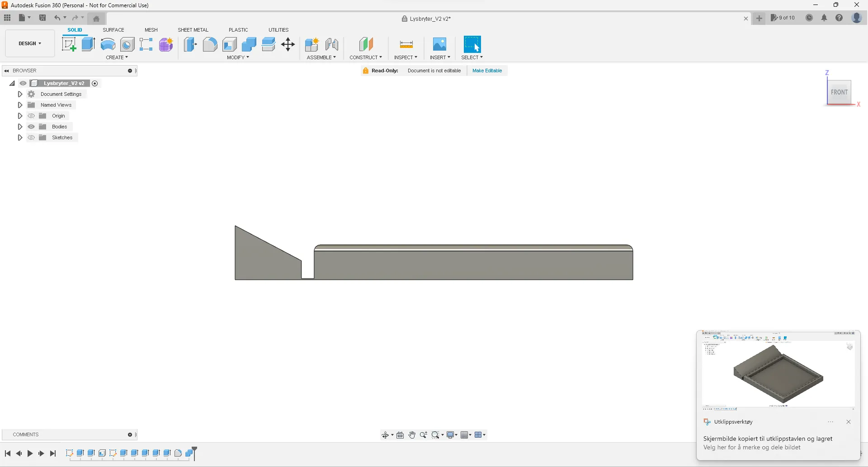Show the hidden Sketches folder
The height and width of the screenshot is (467, 868).
(31, 137)
